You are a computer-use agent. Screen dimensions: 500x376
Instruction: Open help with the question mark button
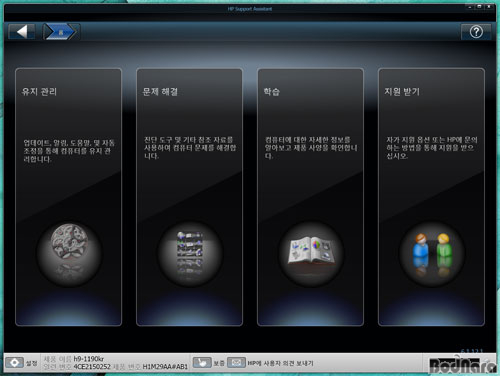point(476,32)
